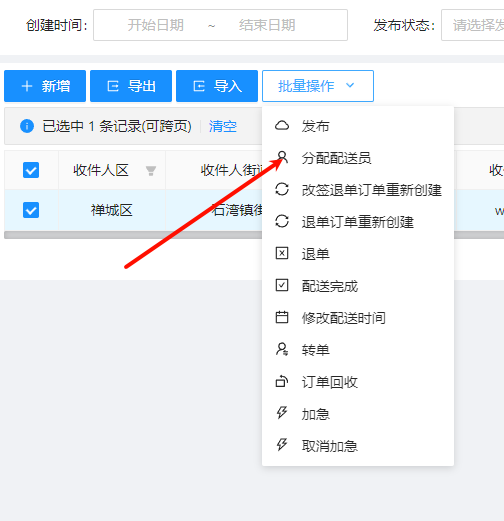
Task: Click the calendar icon beside 修改配送时间
Action: pos(282,317)
